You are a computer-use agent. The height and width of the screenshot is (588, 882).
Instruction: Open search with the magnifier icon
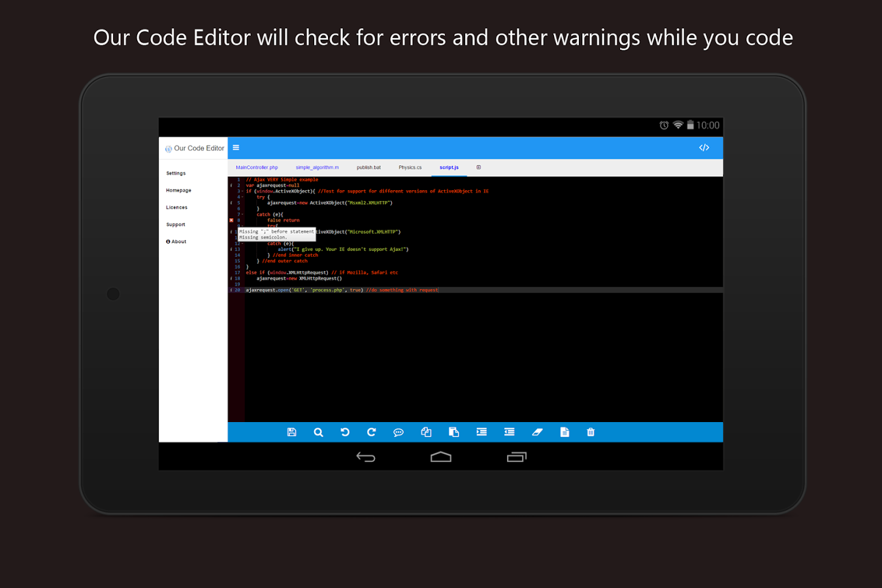pyautogui.click(x=318, y=432)
